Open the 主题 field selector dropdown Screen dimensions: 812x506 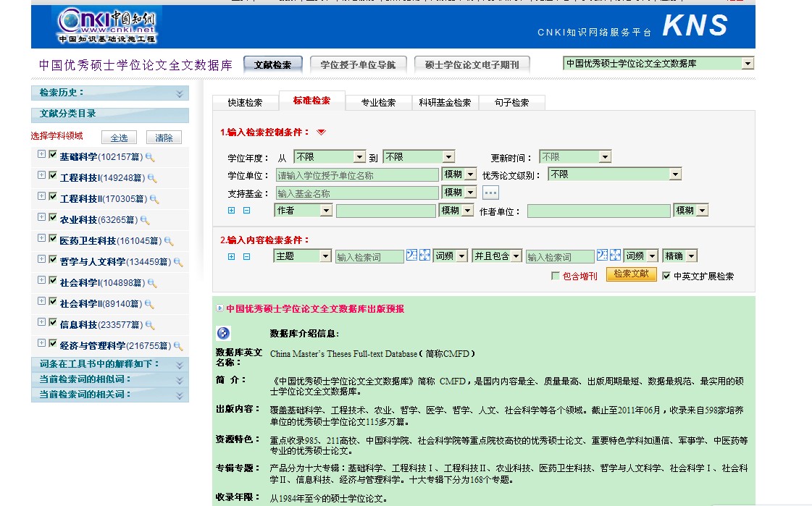pyautogui.click(x=303, y=256)
